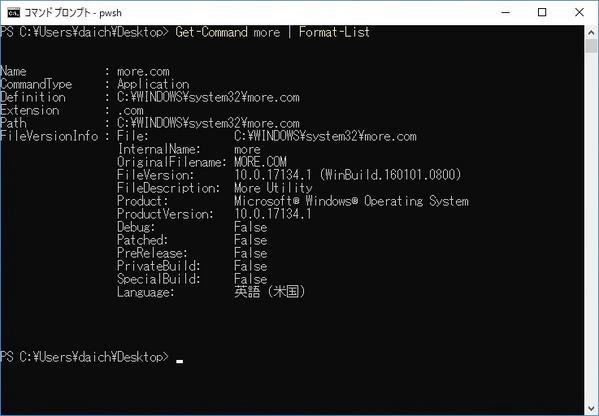This screenshot has width=599, height=416.
Task: Click the Product value Microsoft Windows Operating System
Action: (351, 201)
